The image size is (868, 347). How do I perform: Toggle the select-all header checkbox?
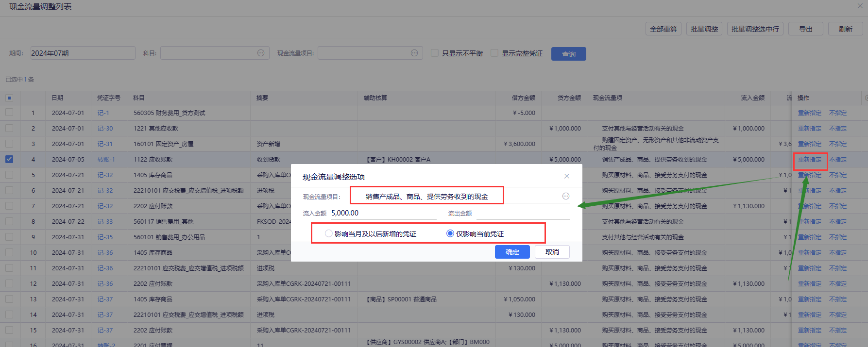pos(9,98)
